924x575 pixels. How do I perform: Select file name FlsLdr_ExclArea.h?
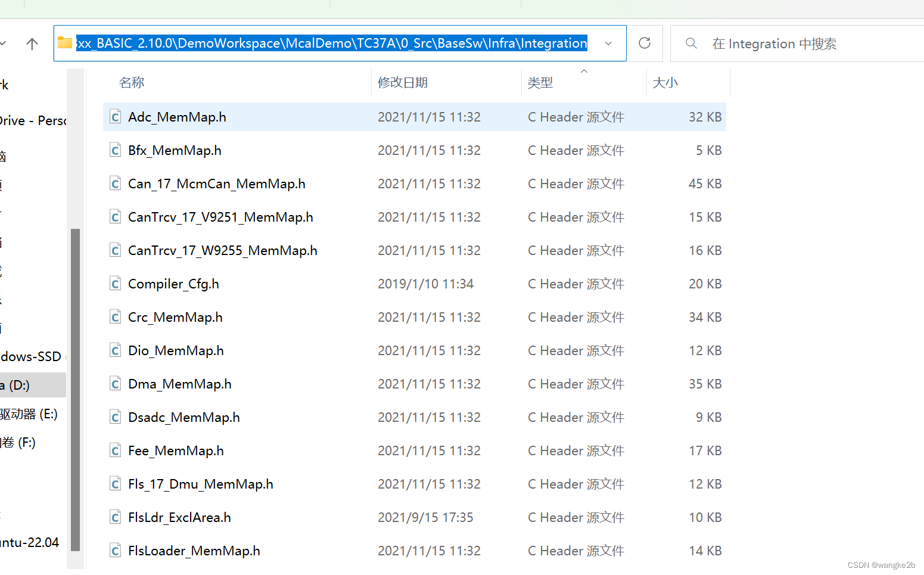[x=179, y=517]
